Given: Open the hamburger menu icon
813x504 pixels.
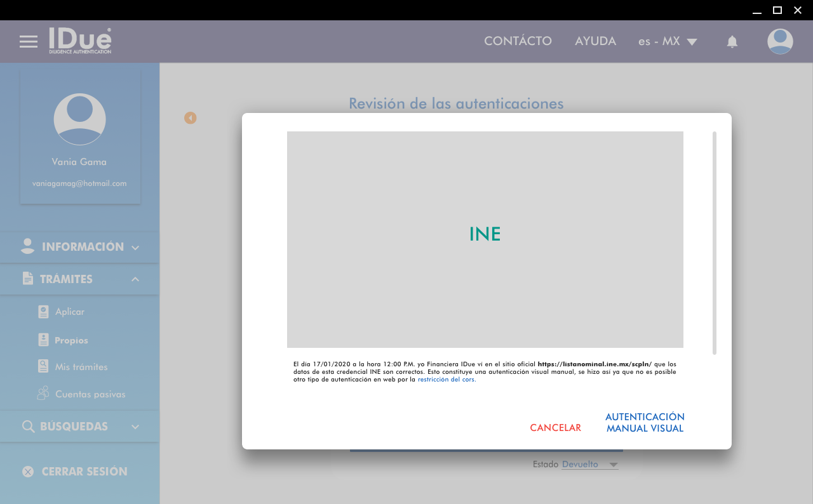Looking at the screenshot, I should tap(29, 42).
